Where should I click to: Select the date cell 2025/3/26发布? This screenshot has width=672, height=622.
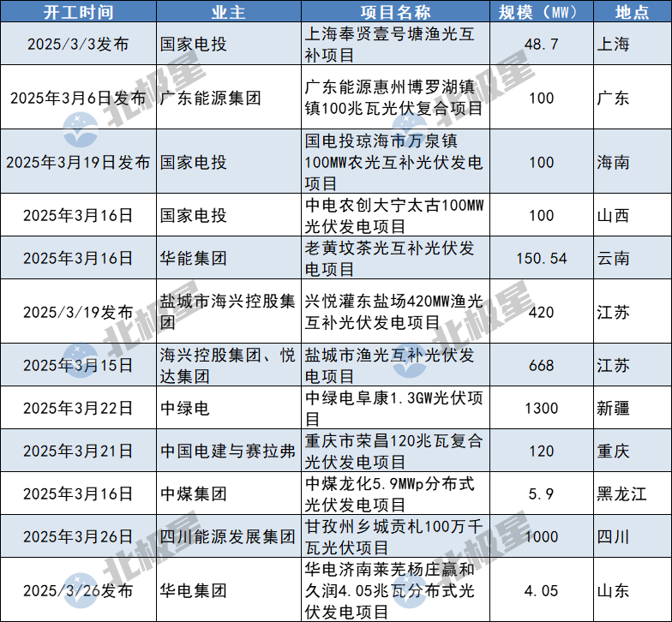pos(79,590)
